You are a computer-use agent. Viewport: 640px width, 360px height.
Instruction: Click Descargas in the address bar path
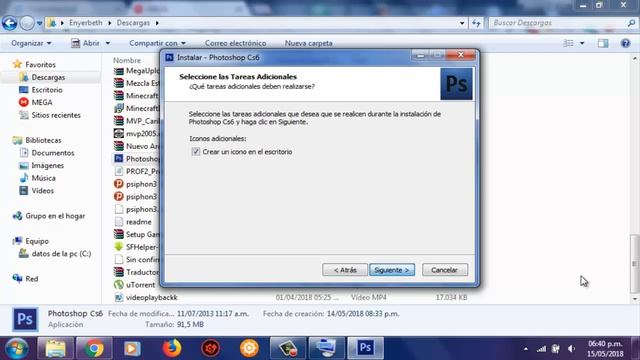click(x=133, y=23)
